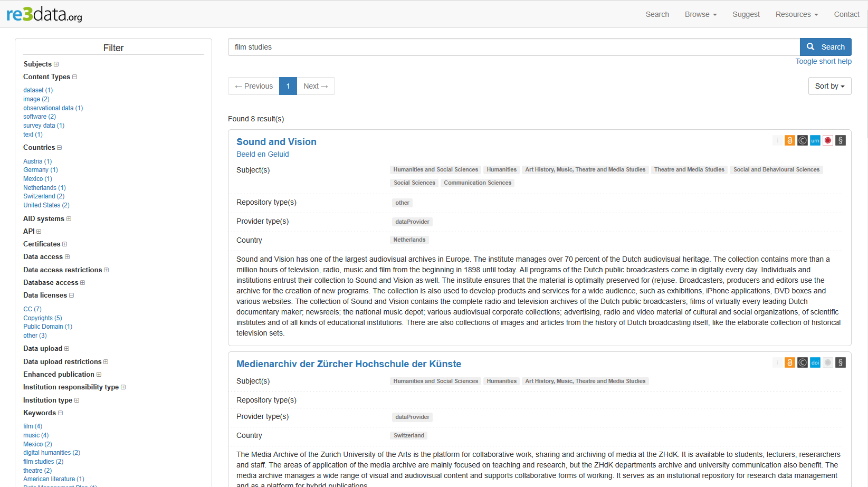Filter keywords by digital humanities (2)
Image resolution: width=868 pixels, height=487 pixels.
[52, 453]
